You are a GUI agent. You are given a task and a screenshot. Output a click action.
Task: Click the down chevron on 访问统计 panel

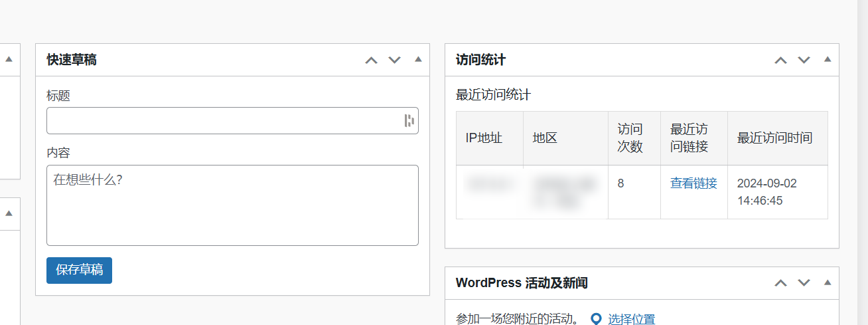[804, 60]
